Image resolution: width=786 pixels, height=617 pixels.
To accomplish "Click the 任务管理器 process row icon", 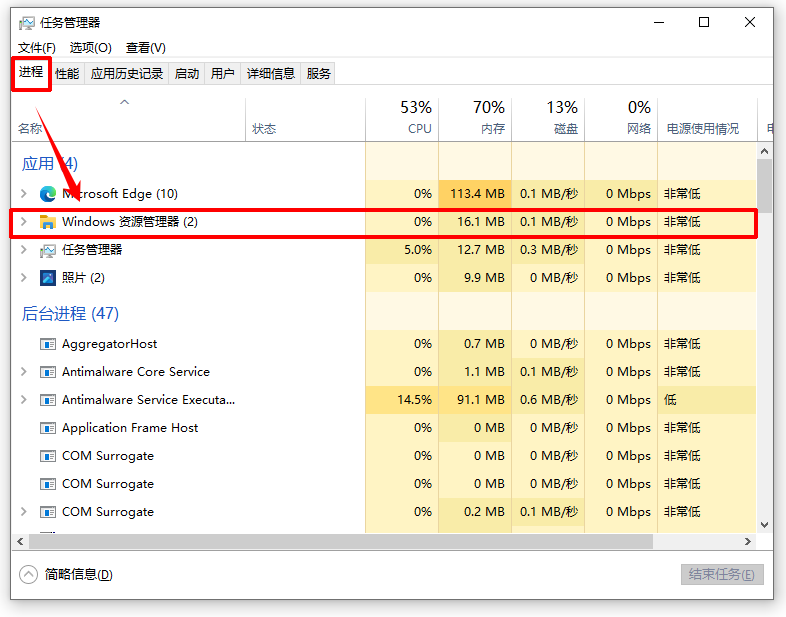I will click(x=48, y=250).
